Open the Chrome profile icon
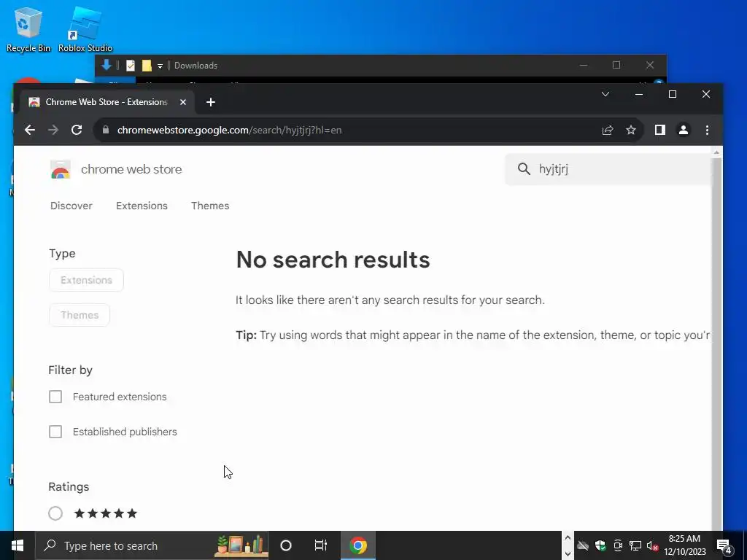The image size is (747, 560). (683, 130)
